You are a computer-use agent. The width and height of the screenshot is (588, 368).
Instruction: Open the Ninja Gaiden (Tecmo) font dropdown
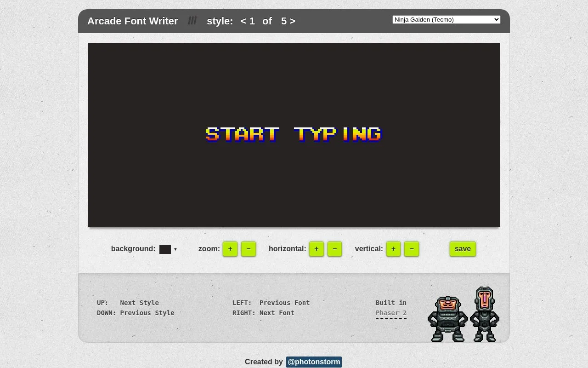pyautogui.click(x=446, y=19)
